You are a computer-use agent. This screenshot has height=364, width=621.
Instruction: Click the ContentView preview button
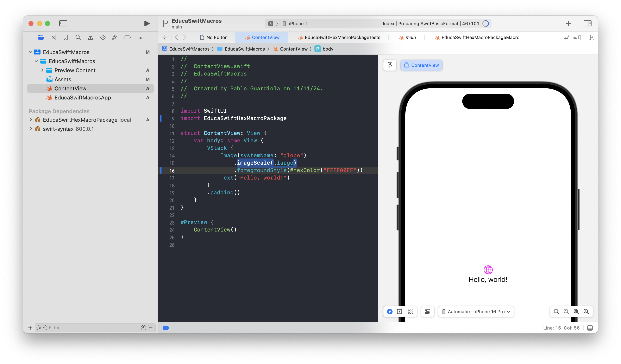(421, 65)
